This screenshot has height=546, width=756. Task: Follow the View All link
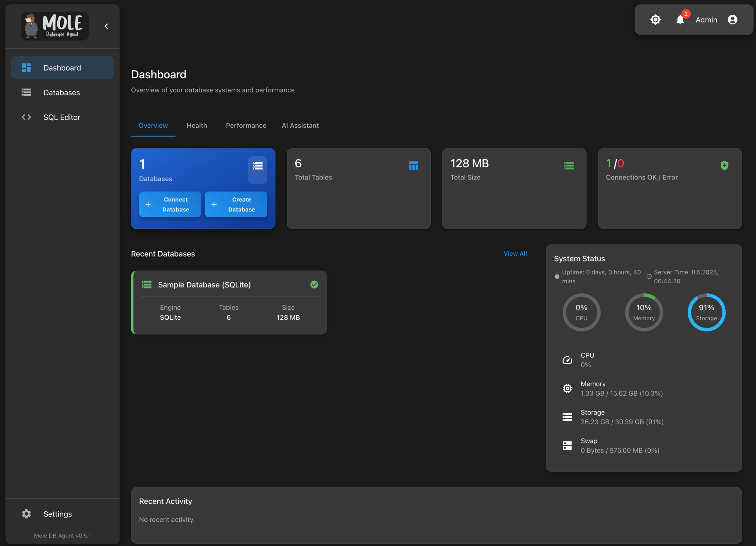pyautogui.click(x=515, y=253)
